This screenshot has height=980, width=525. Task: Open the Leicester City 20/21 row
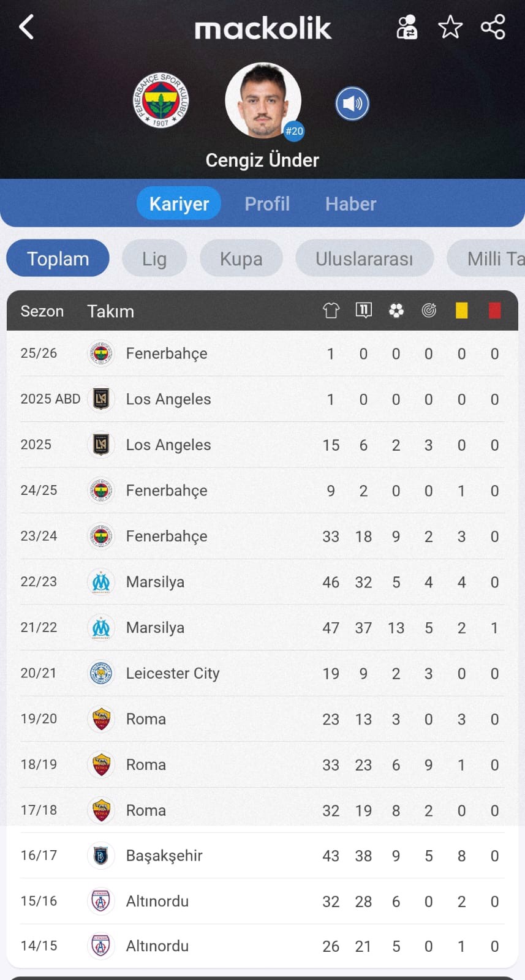[262, 674]
